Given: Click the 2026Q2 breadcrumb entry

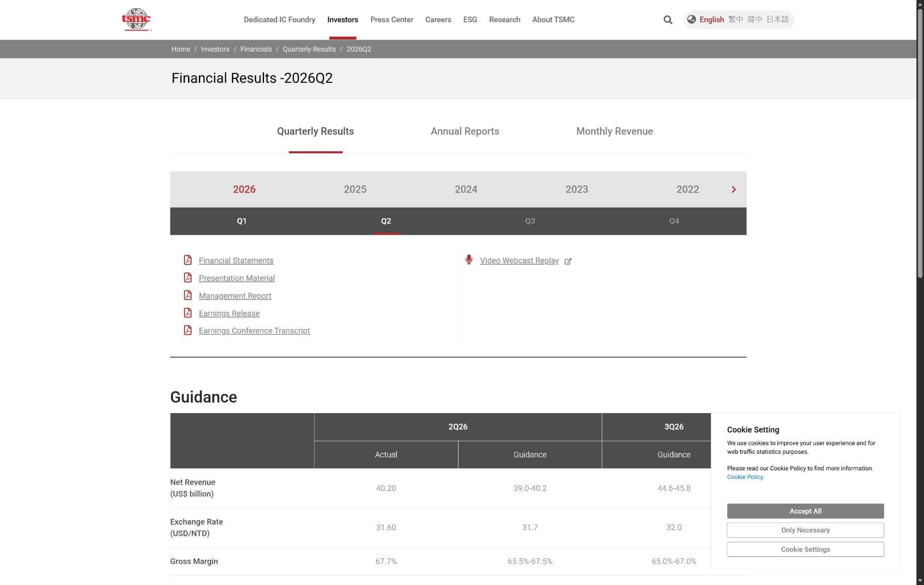Looking at the screenshot, I should (359, 49).
